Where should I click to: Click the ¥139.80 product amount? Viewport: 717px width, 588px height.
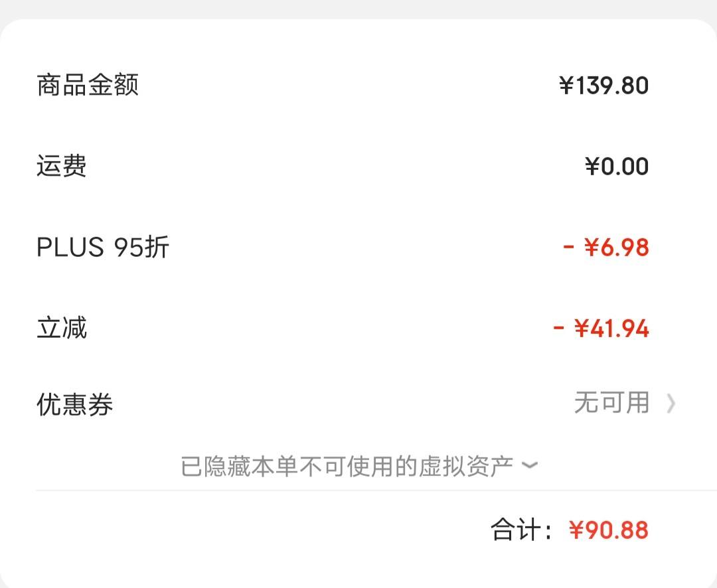pos(603,86)
